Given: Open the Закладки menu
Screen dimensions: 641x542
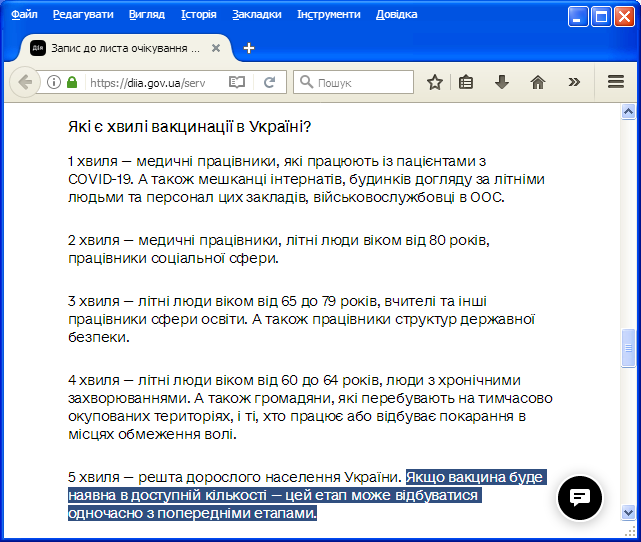Looking at the screenshot, I should click(x=257, y=14).
